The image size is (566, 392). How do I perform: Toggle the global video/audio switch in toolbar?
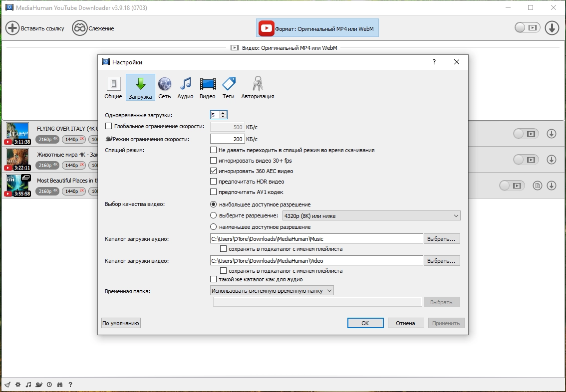click(527, 27)
